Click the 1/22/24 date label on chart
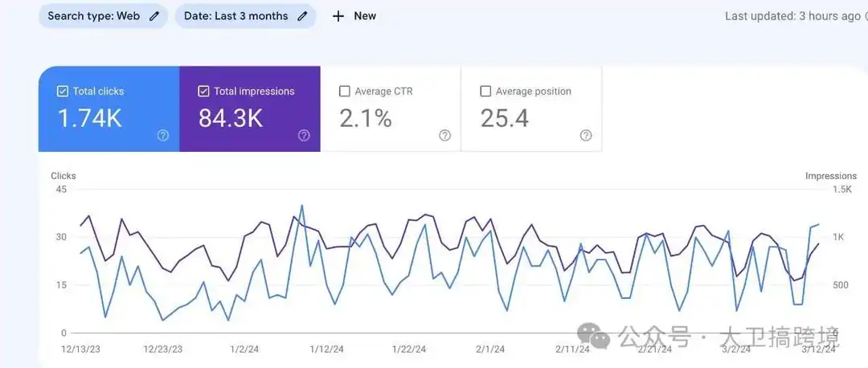This screenshot has width=868, height=368. [409, 350]
